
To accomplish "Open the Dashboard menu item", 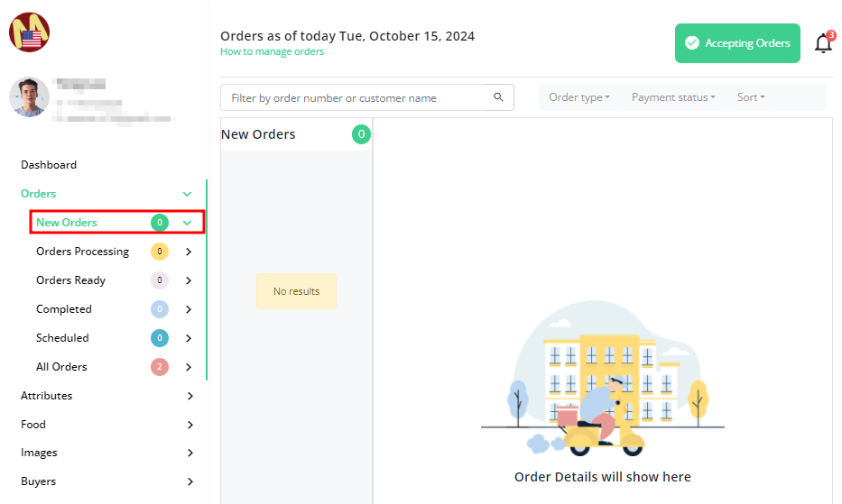I will (x=49, y=165).
